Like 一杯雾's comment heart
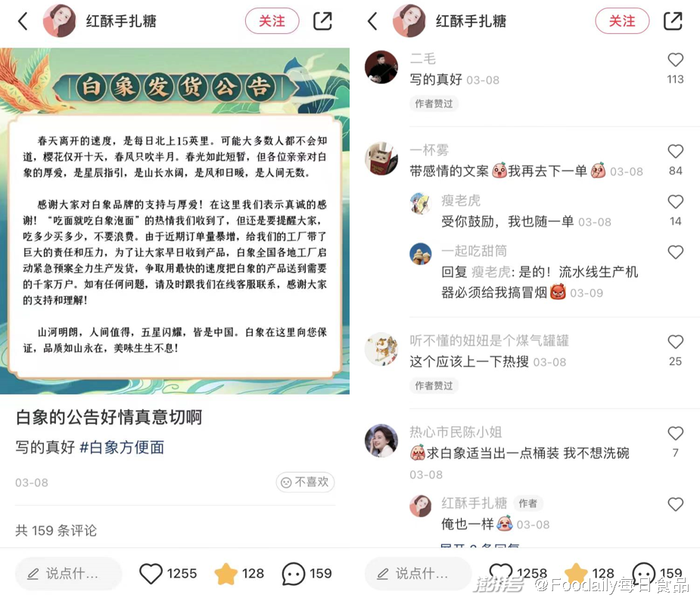700x598 pixels. pos(676,151)
